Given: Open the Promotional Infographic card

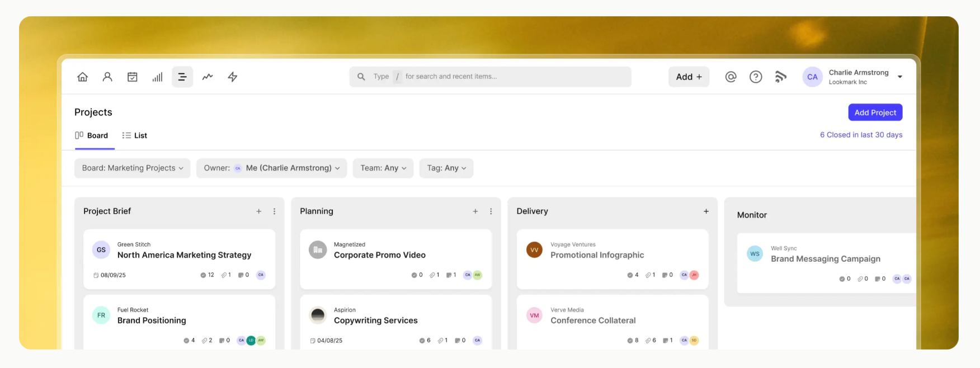Looking at the screenshot, I should 613,259.
